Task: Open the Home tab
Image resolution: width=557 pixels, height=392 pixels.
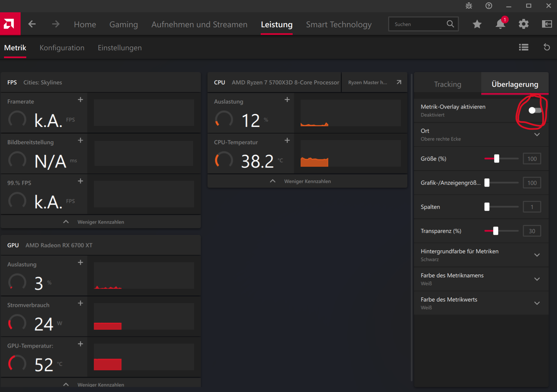Action: 85,24
